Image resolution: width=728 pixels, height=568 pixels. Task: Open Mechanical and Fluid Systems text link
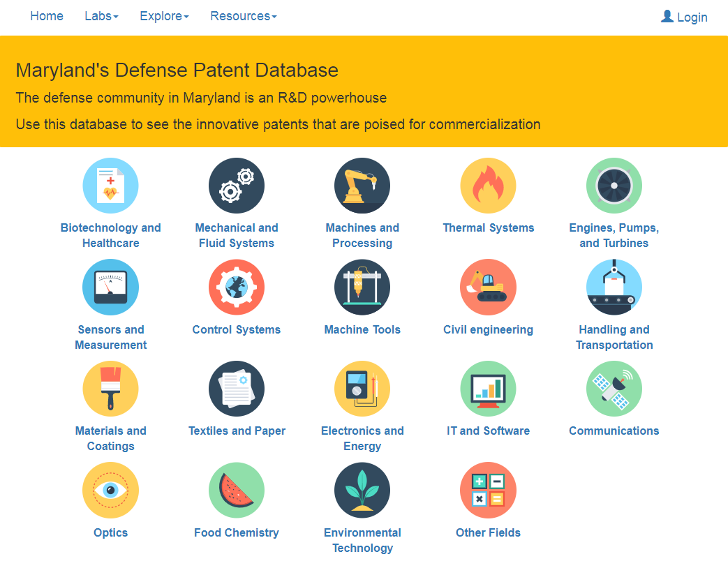click(237, 235)
